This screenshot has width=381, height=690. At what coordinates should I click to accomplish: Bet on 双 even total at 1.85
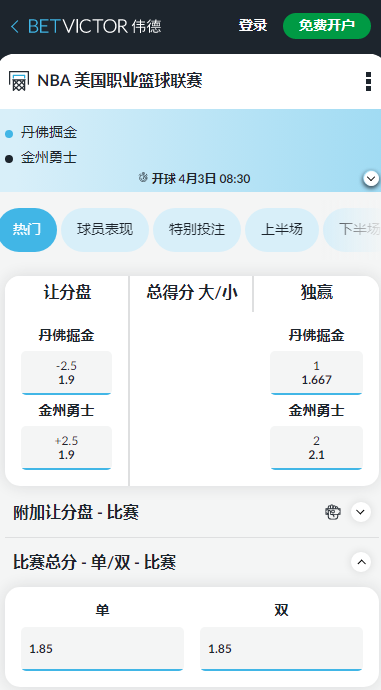282,649
